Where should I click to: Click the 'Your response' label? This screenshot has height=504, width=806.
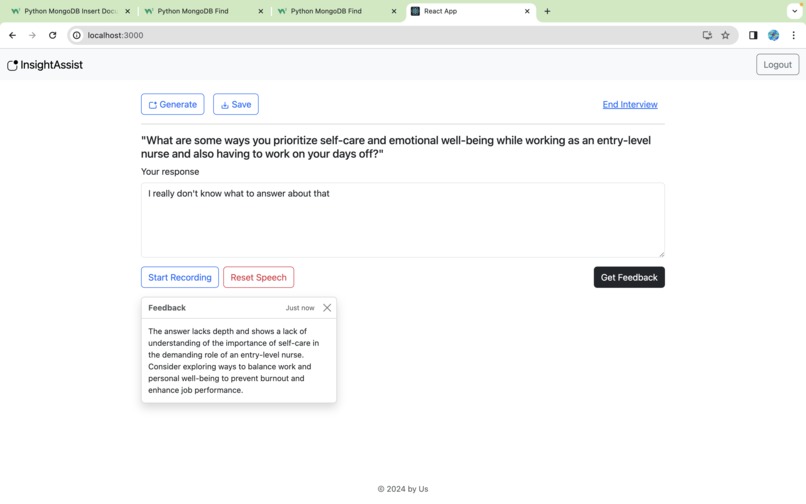170,172
